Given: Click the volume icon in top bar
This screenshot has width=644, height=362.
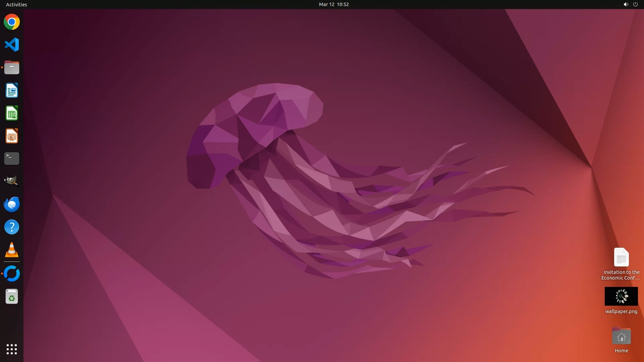Looking at the screenshot, I should 626,4.
